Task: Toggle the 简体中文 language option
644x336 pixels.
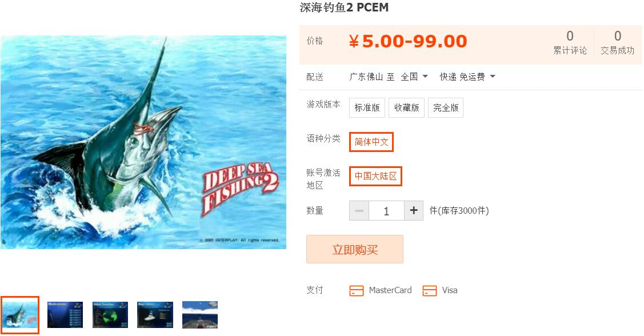Action: pyautogui.click(x=371, y=142)
